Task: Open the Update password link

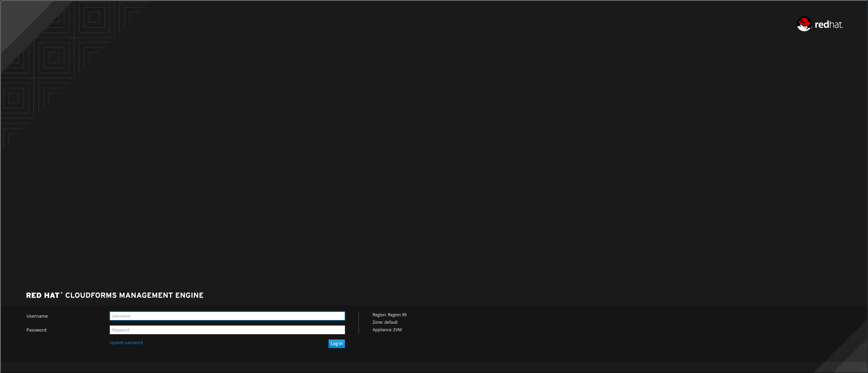Action: coord(126,342)
